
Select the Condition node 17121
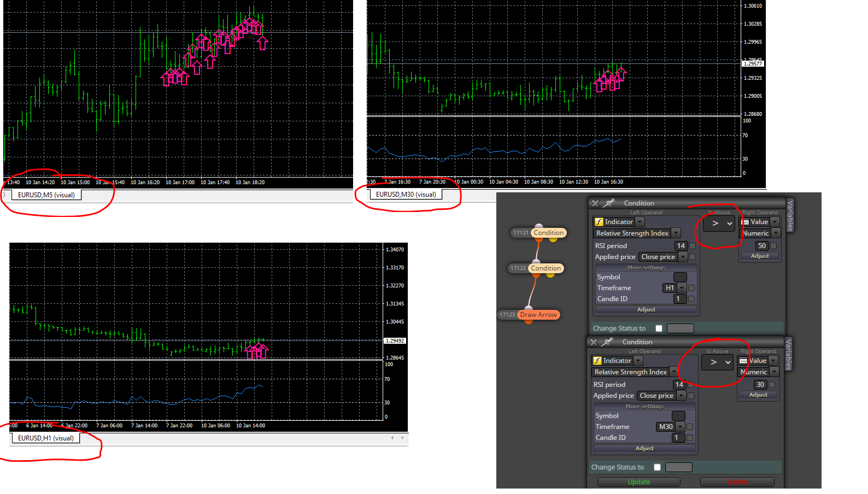548,233
